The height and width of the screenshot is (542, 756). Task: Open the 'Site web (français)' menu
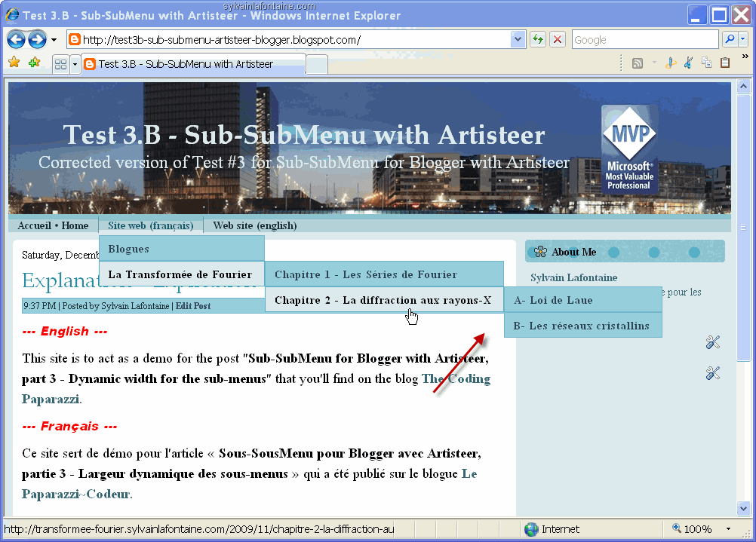click(150, 225)
